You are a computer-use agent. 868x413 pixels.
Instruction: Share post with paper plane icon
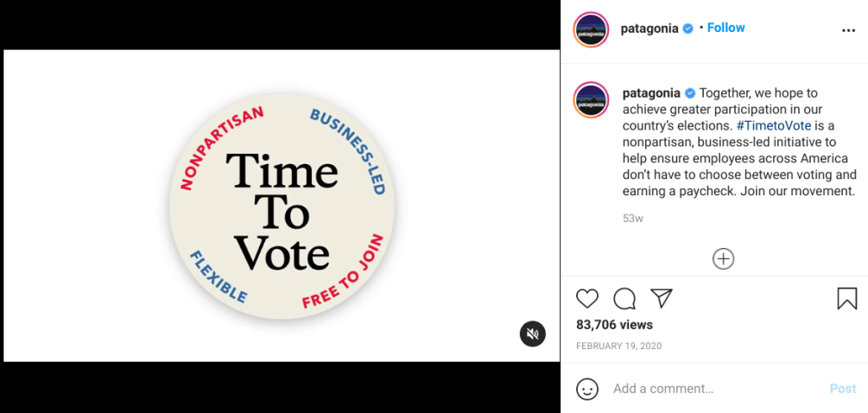(x=662, y=298)
